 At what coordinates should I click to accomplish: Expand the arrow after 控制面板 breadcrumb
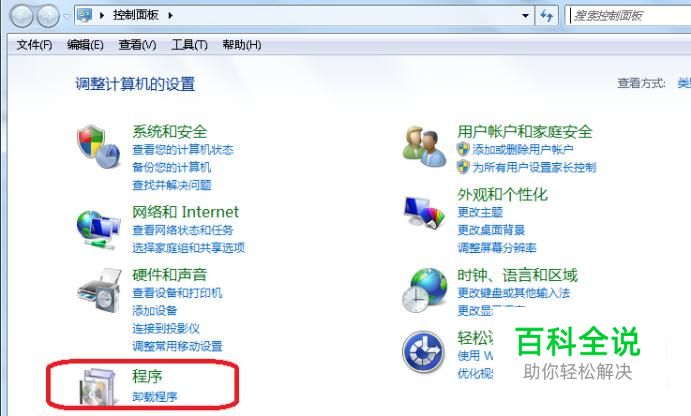[171, 15]
